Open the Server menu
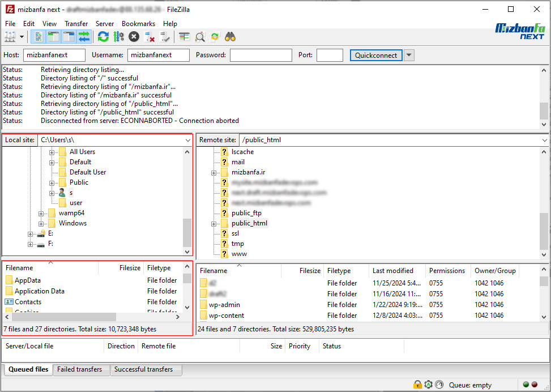 105,24
